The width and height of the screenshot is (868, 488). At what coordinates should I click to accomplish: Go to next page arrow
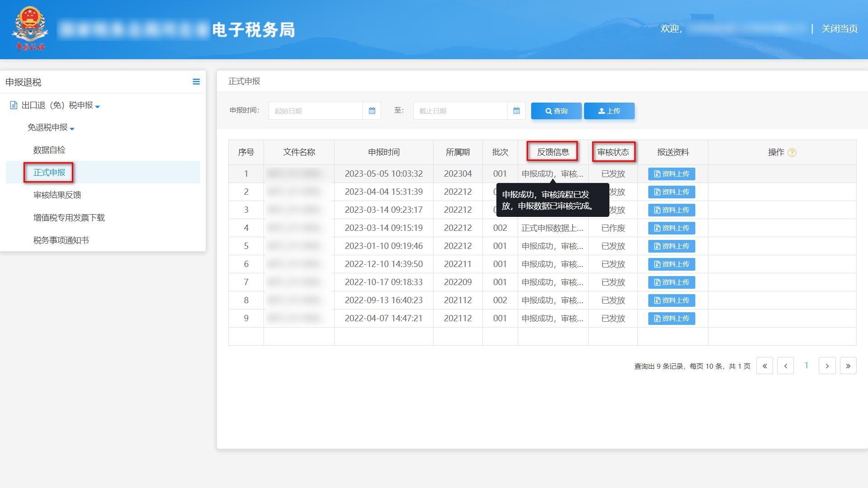point(827,366)
